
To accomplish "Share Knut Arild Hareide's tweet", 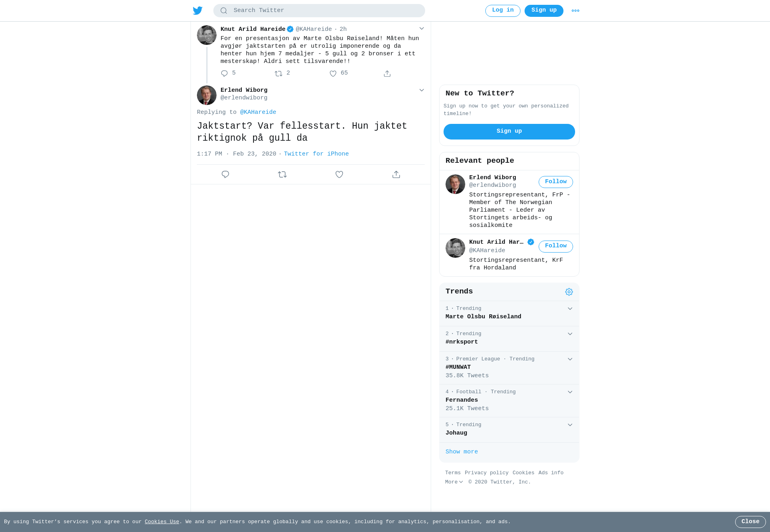I will tap(387, 73).
